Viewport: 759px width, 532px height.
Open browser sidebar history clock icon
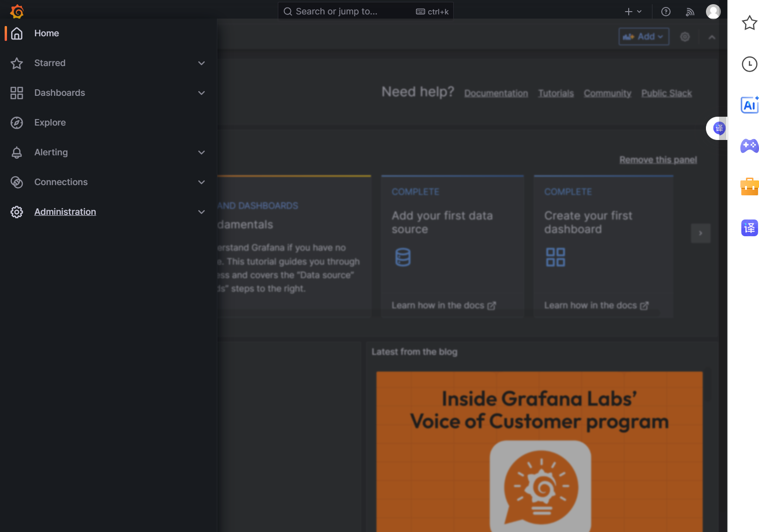(x=749, y=64)
